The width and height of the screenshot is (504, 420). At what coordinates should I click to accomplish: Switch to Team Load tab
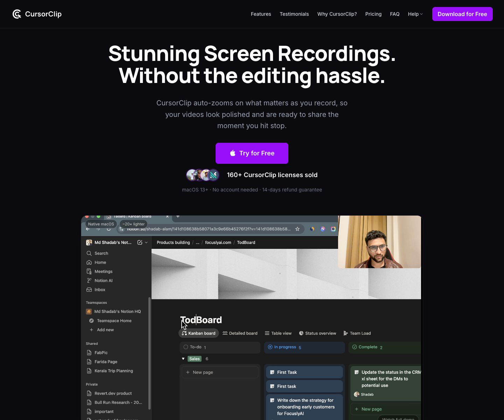[x=357, y=333]
